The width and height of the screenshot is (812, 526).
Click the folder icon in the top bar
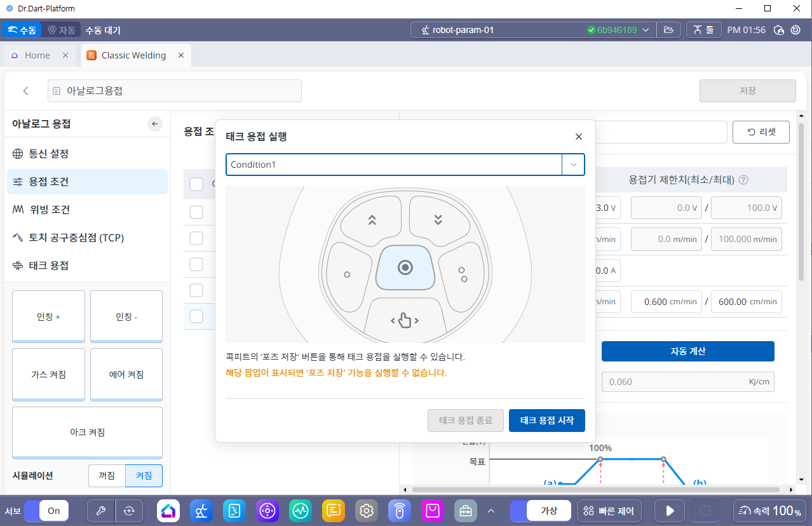668,30
